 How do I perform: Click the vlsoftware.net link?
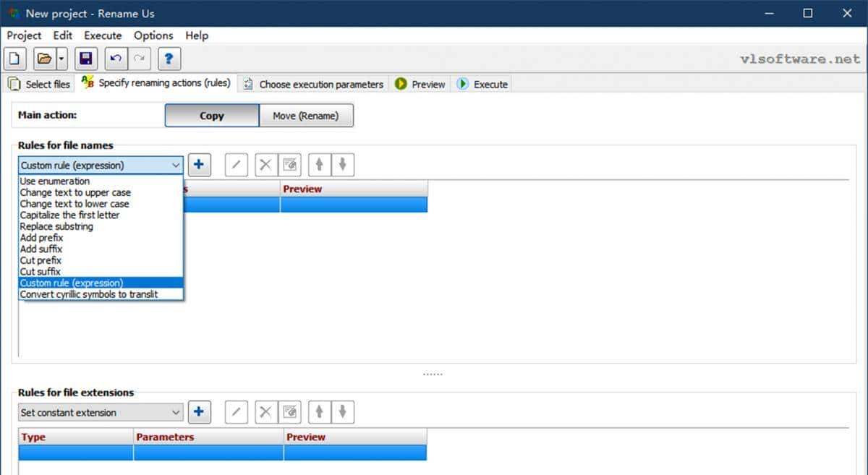click(x=800, y=59)
